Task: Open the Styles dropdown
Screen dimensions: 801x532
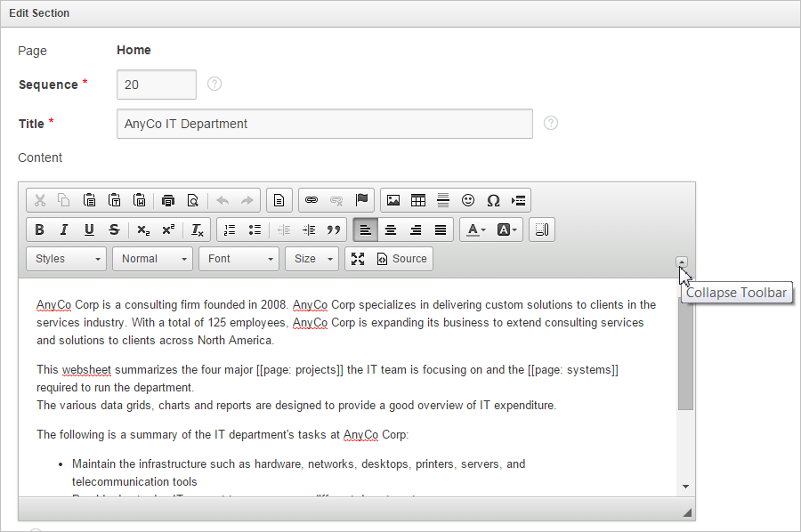Action: (x=65, y=259)
